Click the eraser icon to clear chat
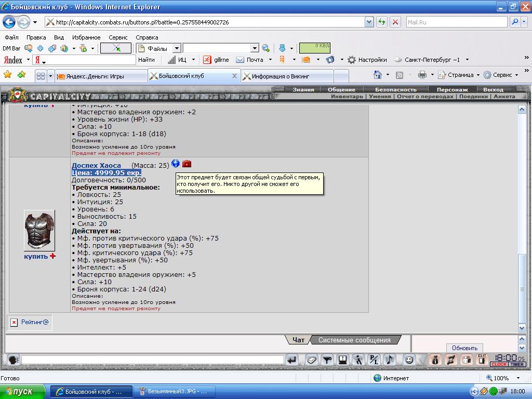This screenshot has height=399, width=532. point(311,360)
